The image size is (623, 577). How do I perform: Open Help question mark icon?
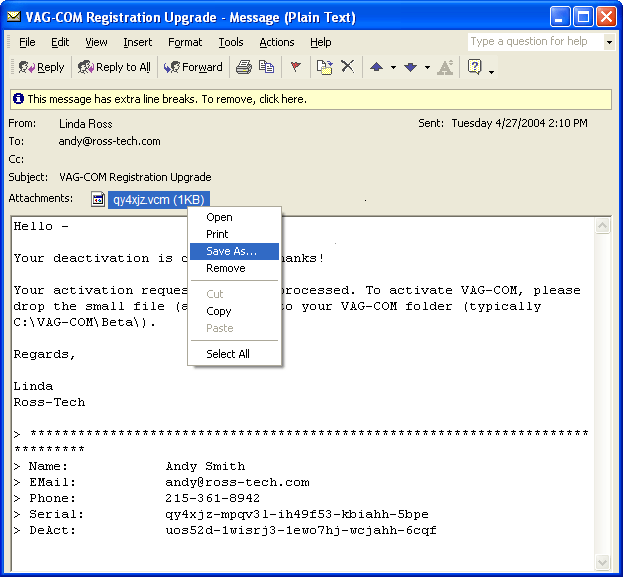click(475, 67)
